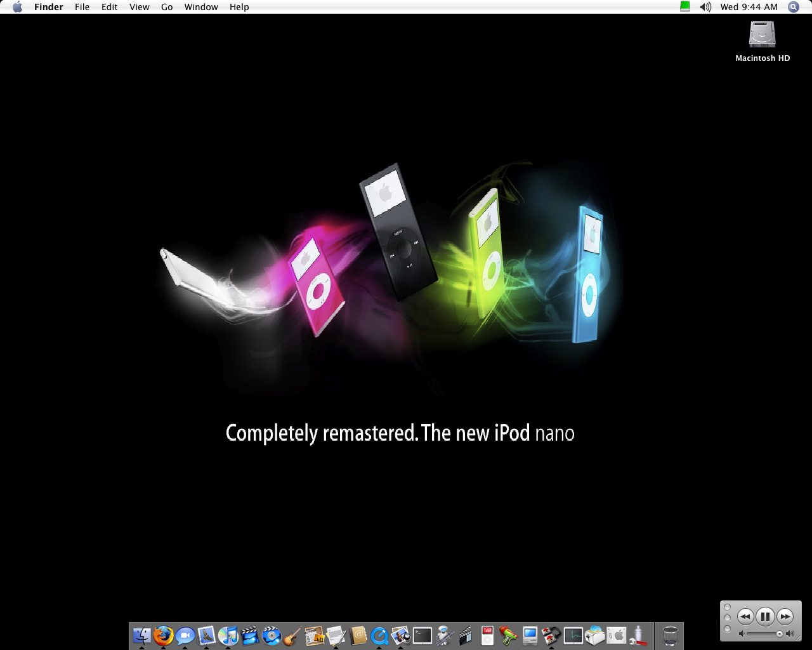
Task: Open the iWeb icon in Dock
Action: (315, 635)
